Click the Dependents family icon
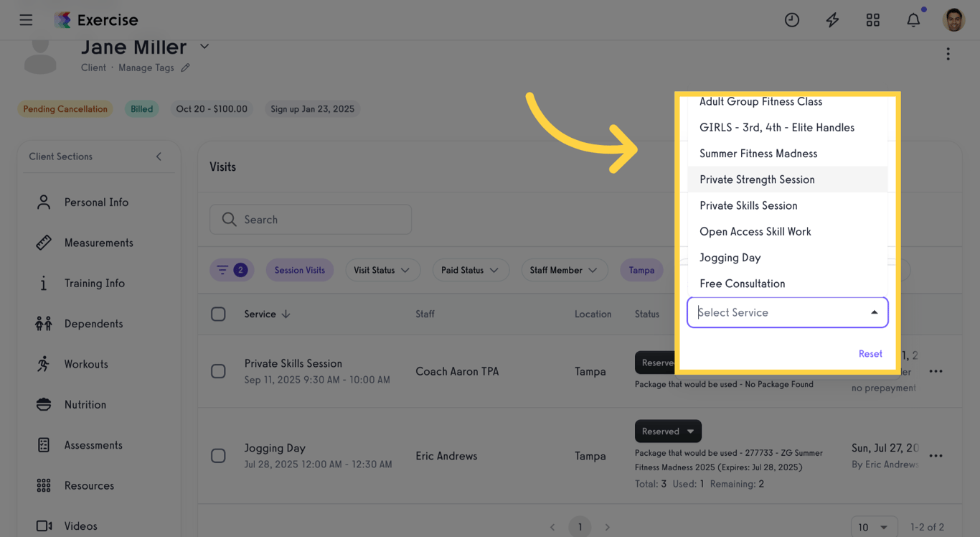980x537 pixels. click(x=44, y=324)
